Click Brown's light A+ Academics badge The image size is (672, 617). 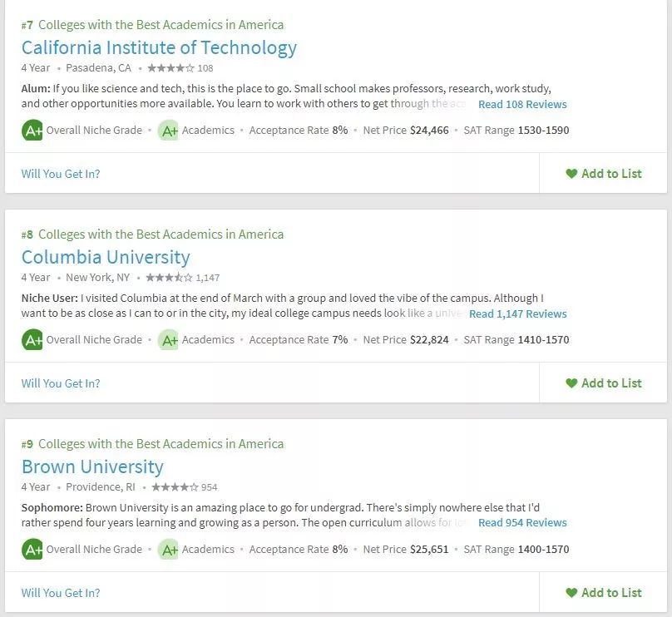point(169,550)
